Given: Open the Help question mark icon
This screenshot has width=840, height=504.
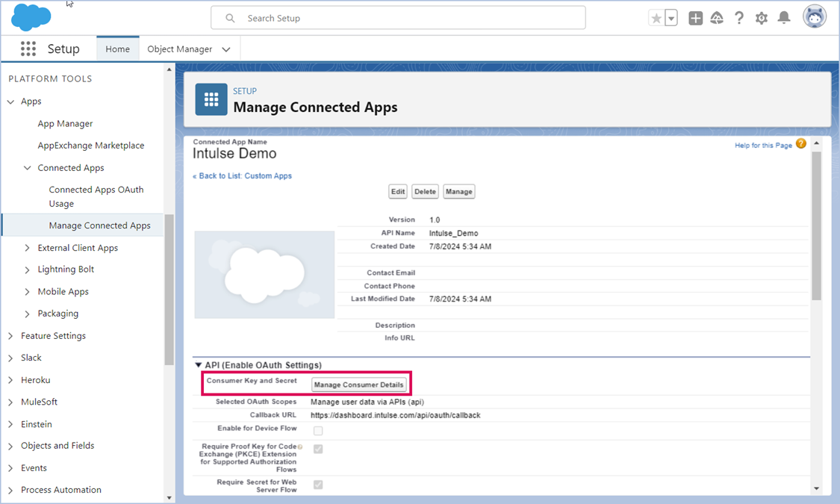Looking at the screenshot, I should click(739, 18).
